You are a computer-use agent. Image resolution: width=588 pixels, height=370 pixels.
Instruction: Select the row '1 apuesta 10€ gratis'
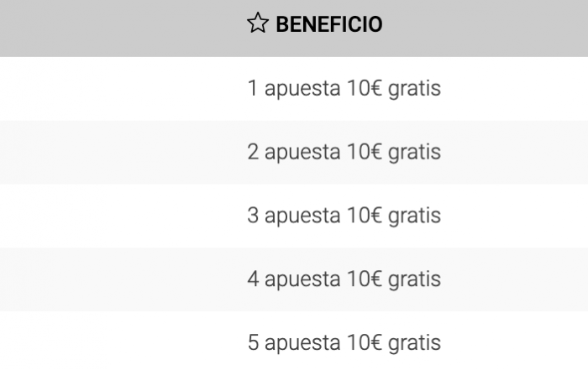(x=294, y=89)
